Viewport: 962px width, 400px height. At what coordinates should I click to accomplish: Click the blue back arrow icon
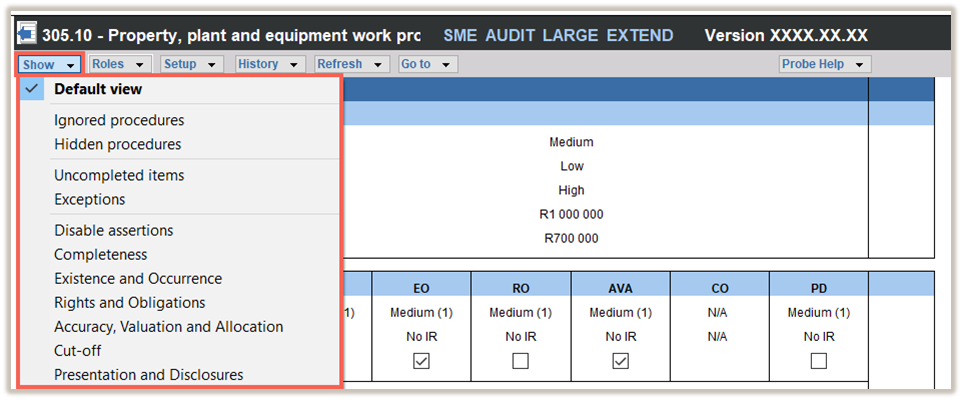coord(26,35)
